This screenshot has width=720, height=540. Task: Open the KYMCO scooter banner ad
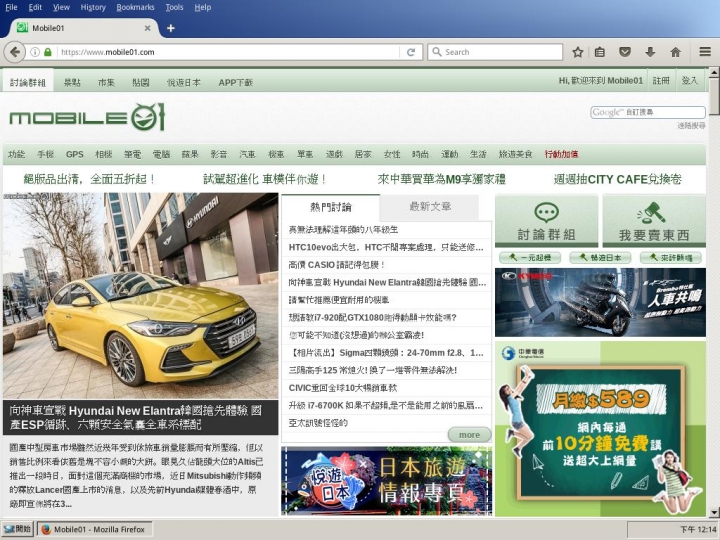click(600, 303)
